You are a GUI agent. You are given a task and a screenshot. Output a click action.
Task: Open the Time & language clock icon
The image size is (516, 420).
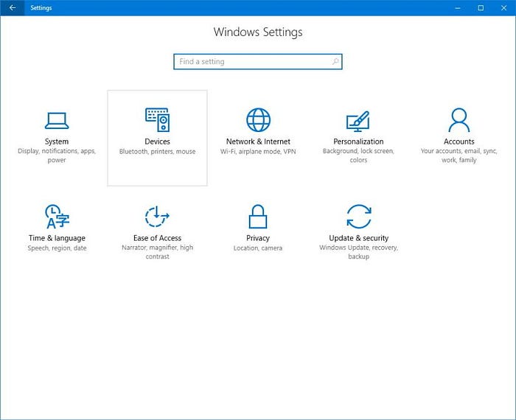[x=57, y=217]
